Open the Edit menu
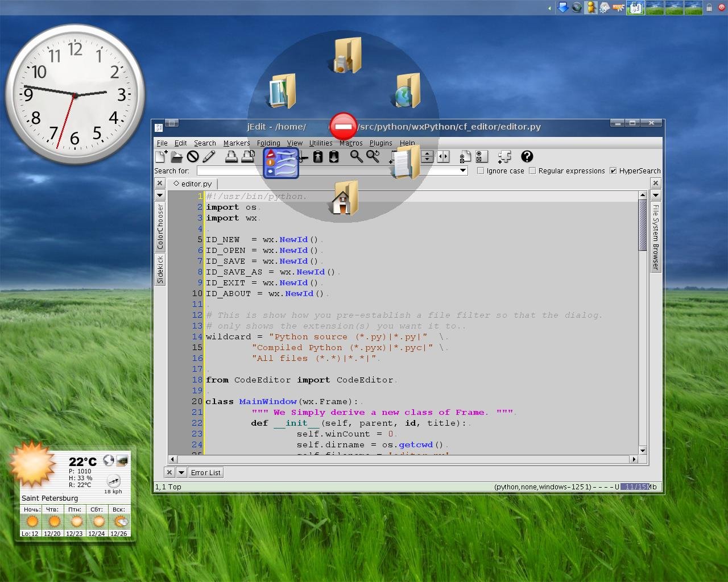The width and height of the screenshot is (728, 582). (x=181, y=143)
